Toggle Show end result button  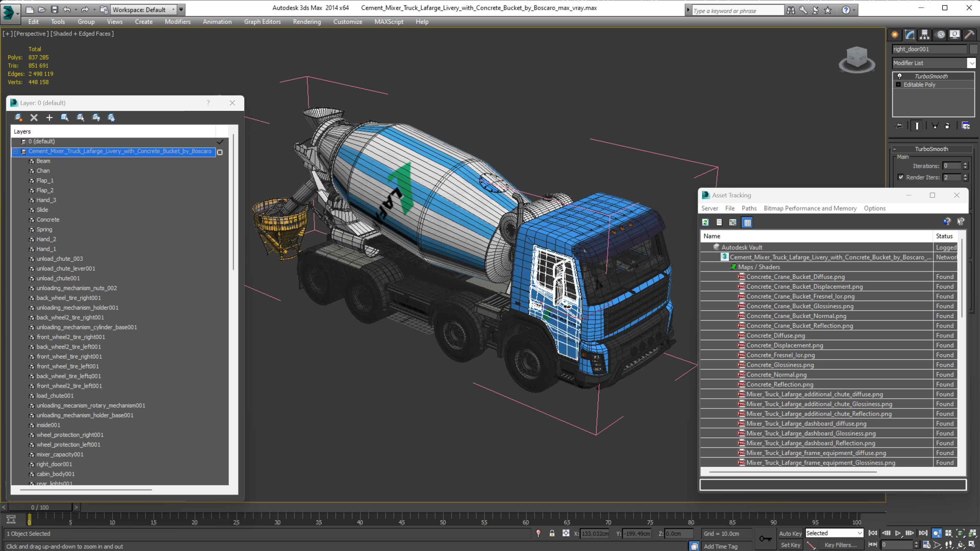pos(917,126)
